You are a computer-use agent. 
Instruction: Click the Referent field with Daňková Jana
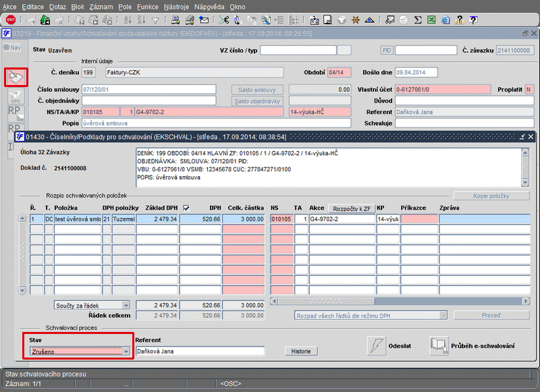[199, 351]
